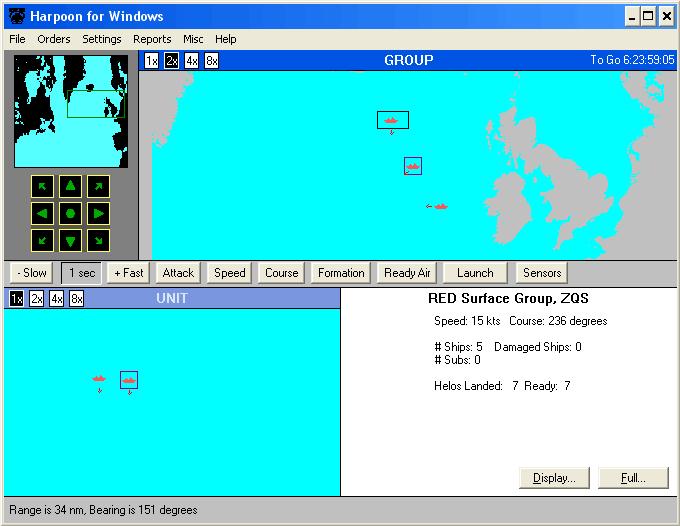Maximize the Harpoon for Windows window

[648, 16]
